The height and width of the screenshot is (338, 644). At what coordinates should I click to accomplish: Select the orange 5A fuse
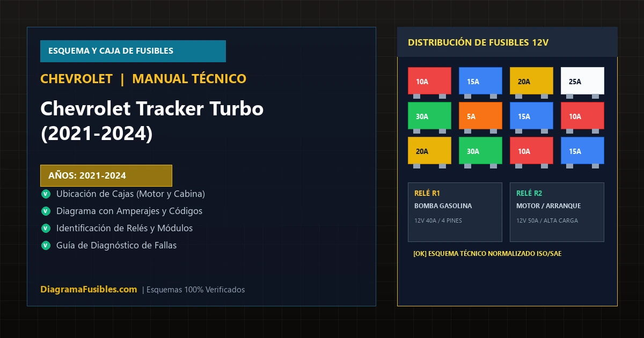click(480, 116)
